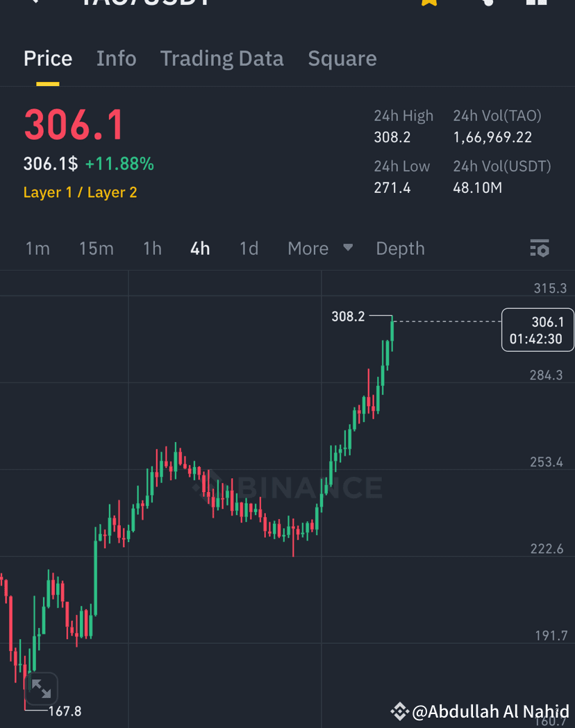Select the 15m chart interval

tap(96, 249)
